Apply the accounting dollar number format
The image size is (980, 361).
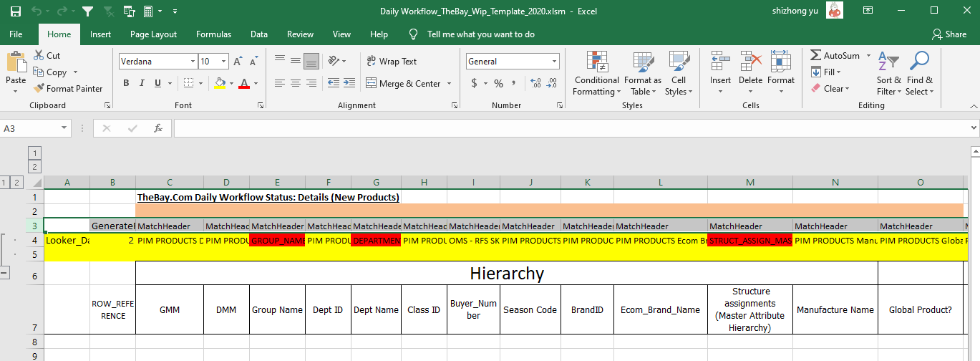click(474, 83)
